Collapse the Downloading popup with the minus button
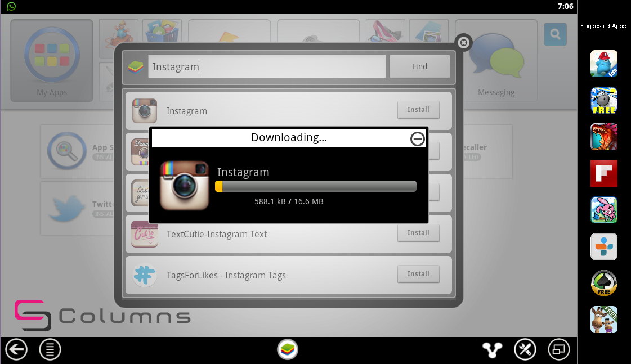This screenshot has width=631, height=364. [x=417, y=138]
